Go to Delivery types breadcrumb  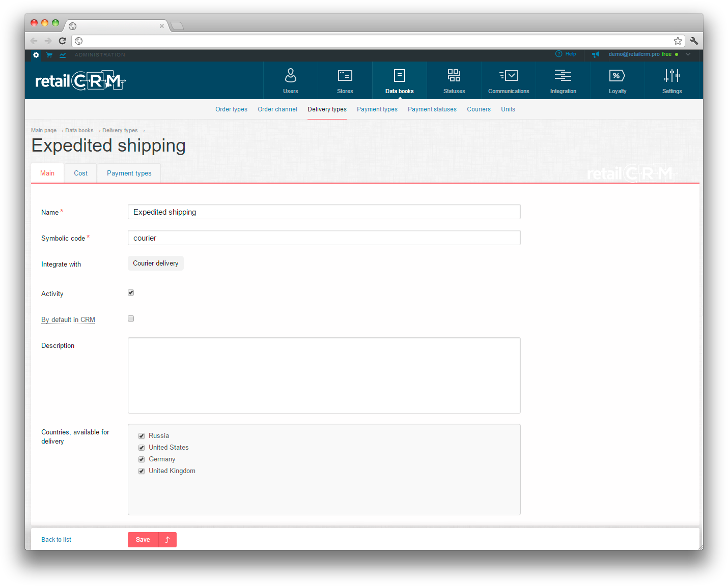point(120,131)
